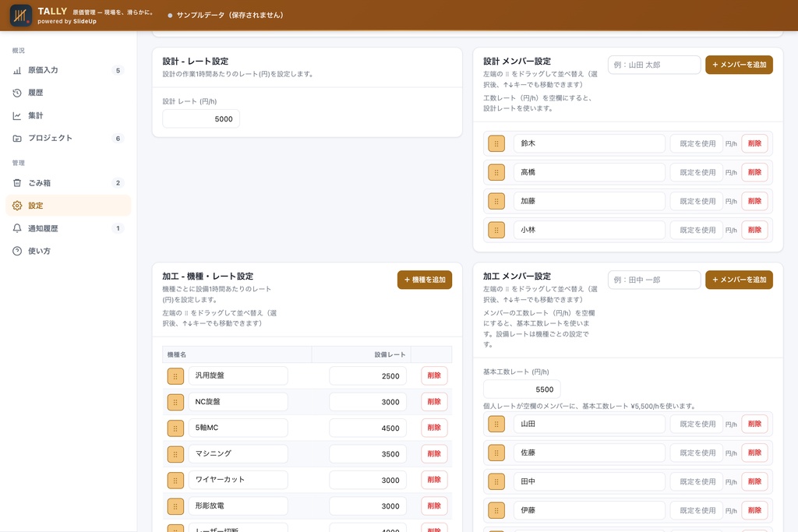
Task: Delete the member 鈴木
Action: (x=754, y=143)
